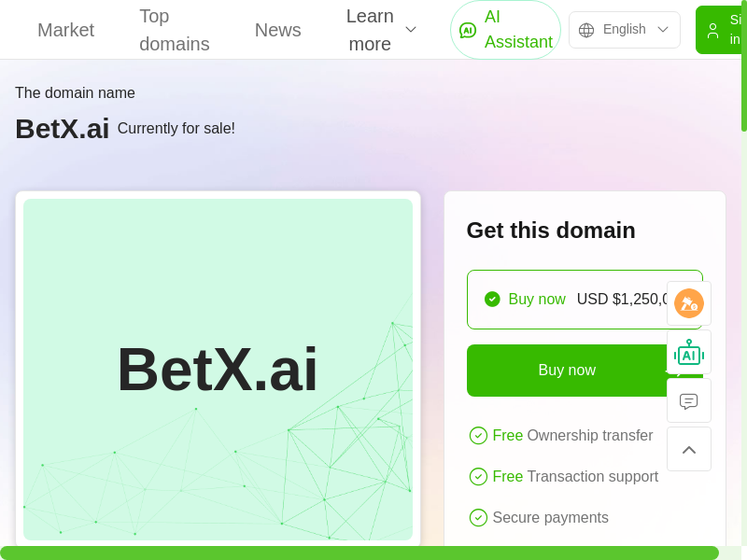
Task: Click the chevron next to English
Action: click(x=663, y=30)
